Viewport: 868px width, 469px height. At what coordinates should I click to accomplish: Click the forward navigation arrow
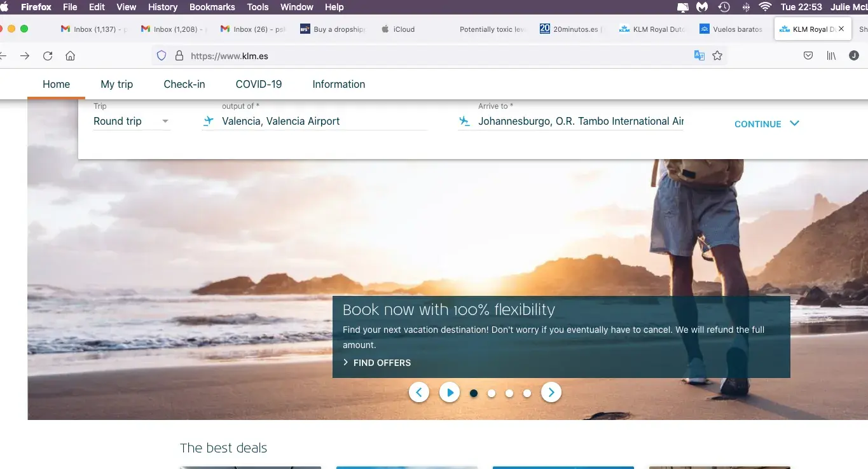25,56
